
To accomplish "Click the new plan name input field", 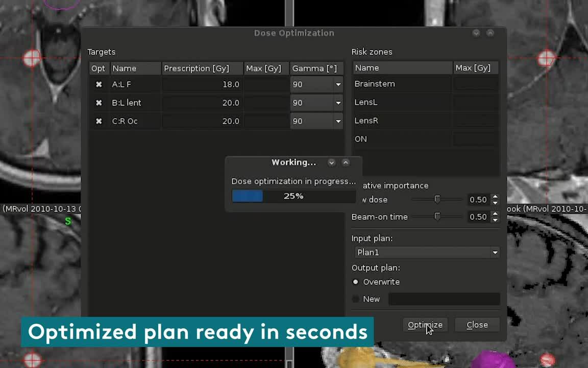I will [444, 299].
